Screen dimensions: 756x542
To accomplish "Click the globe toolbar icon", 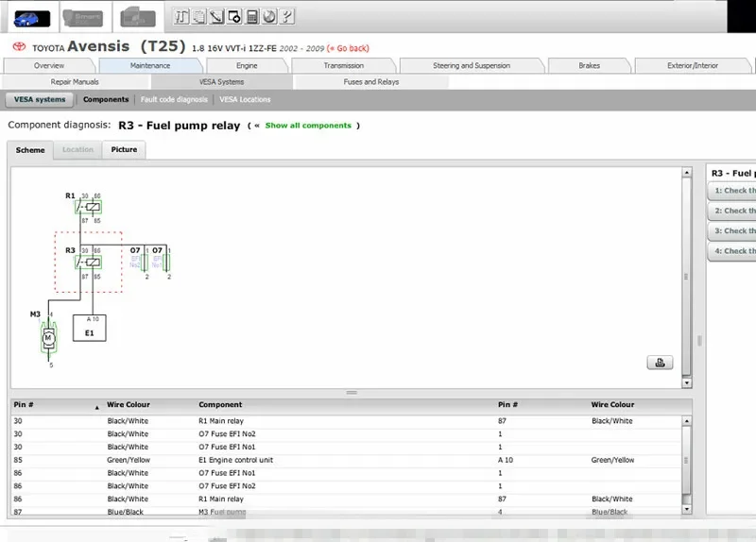I will pyautogui.click(x=269, y=17).
